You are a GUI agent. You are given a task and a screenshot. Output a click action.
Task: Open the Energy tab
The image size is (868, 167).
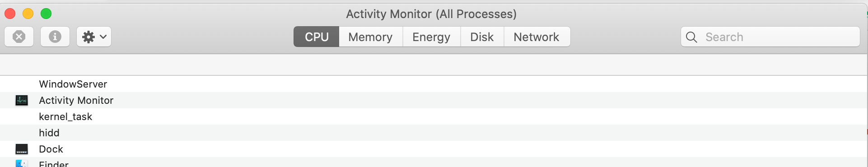click(431, 37)
